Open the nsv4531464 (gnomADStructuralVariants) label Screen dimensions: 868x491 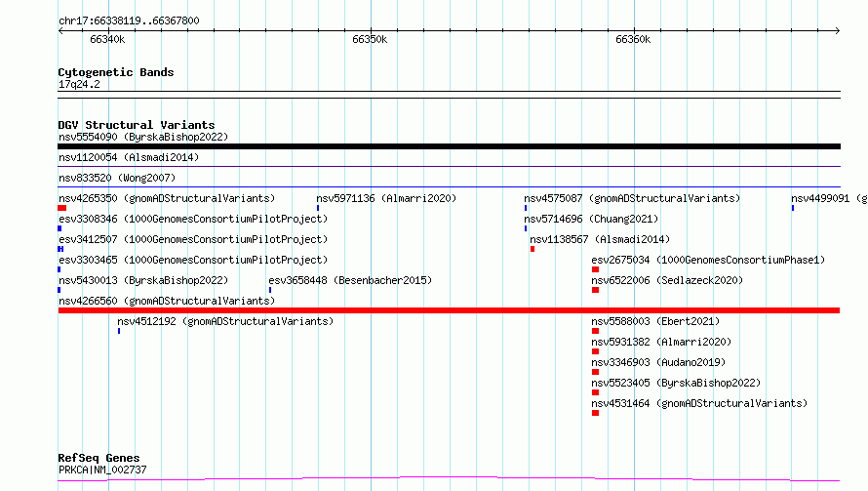coord(699,403)
